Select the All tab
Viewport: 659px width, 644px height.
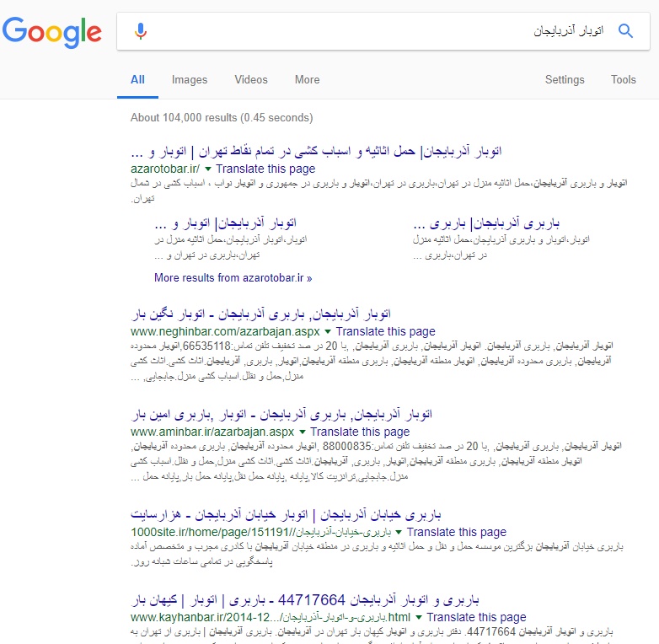click(137, 80)
